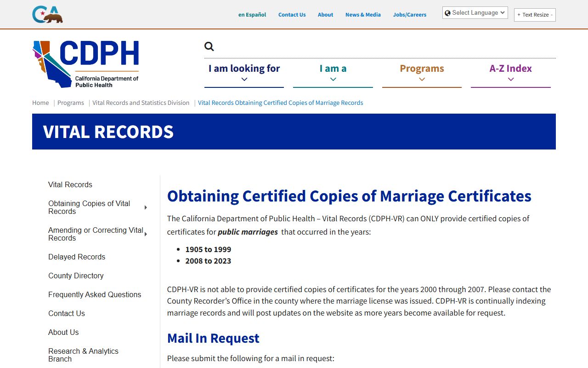Screen dimensions: 588x368
Task: Click the 'public marriages' bold text
Action: tap(248, 232)
